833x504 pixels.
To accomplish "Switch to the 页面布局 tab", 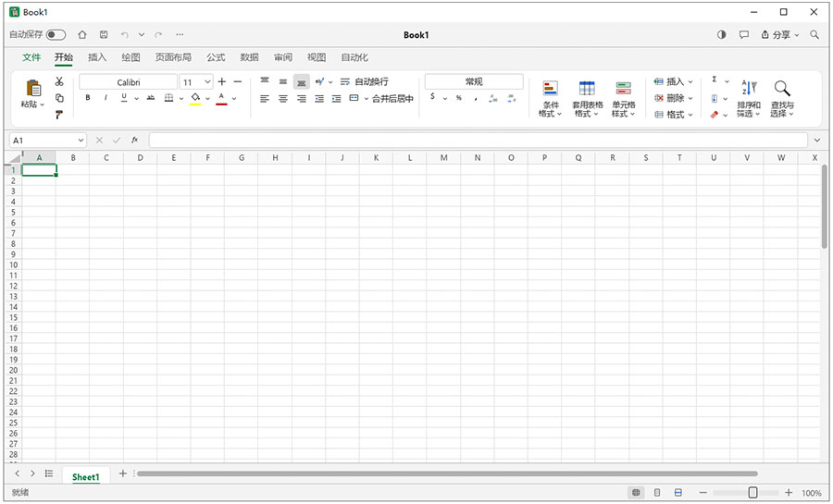I will coord(173,57).
